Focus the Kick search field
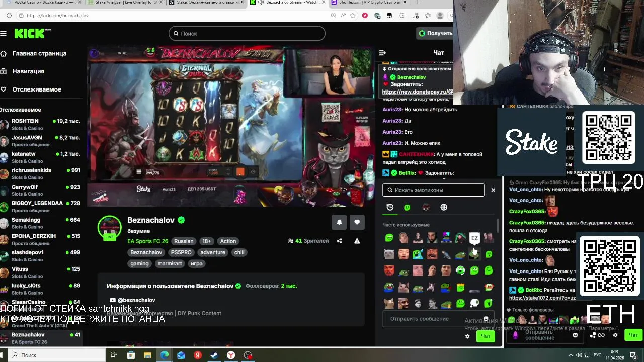This screenshot has height=362, width=644. (247, 33)
